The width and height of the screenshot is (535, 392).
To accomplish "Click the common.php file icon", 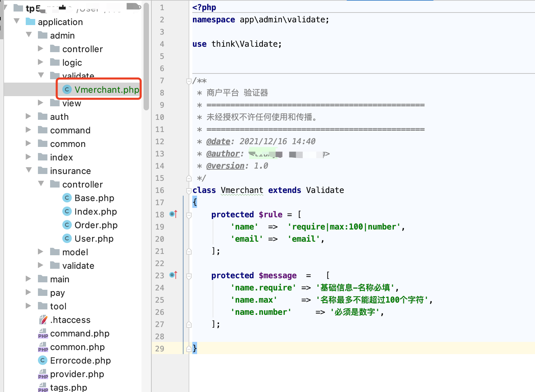I will pos(43,347).
